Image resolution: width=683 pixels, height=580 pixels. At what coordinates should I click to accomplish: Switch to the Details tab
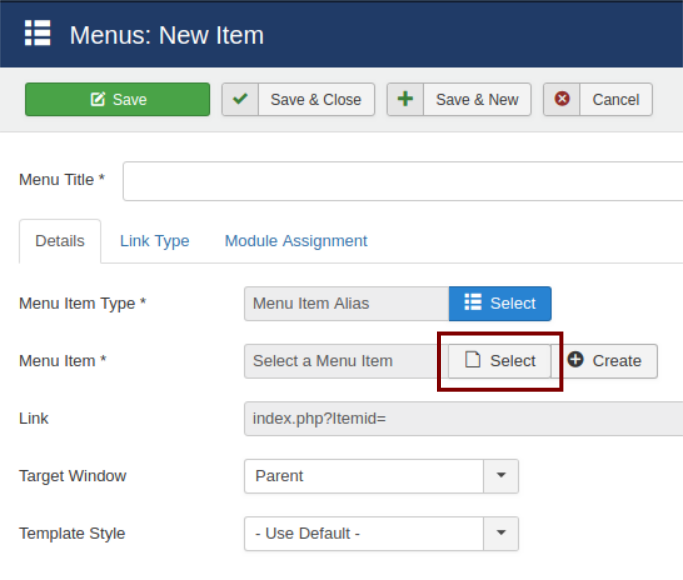pos(60,241)
